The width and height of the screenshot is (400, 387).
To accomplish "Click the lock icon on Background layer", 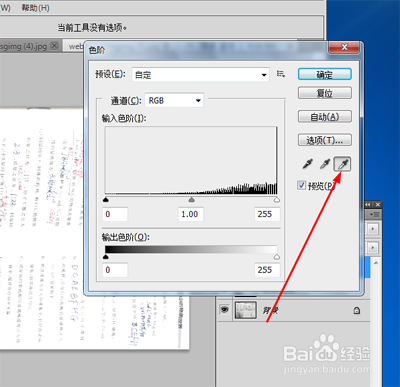I will pos(357,311).
